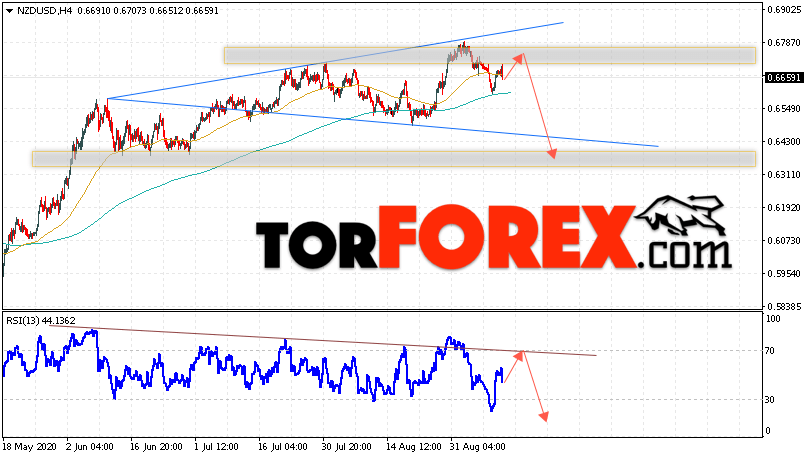Select the 0.67870 price axis label
Image resolution: width=808 pixels, height=458 pixels.
coord(784,43)
